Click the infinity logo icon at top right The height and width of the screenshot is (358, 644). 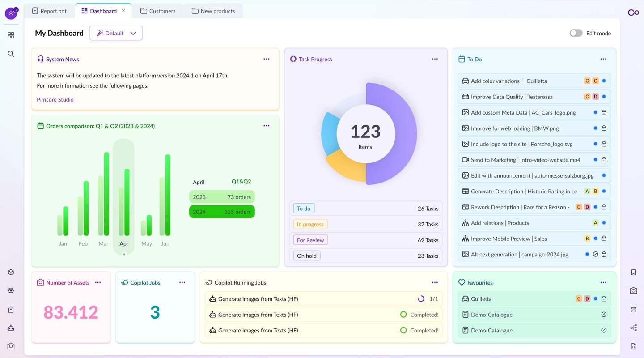(x=633, y=13)
